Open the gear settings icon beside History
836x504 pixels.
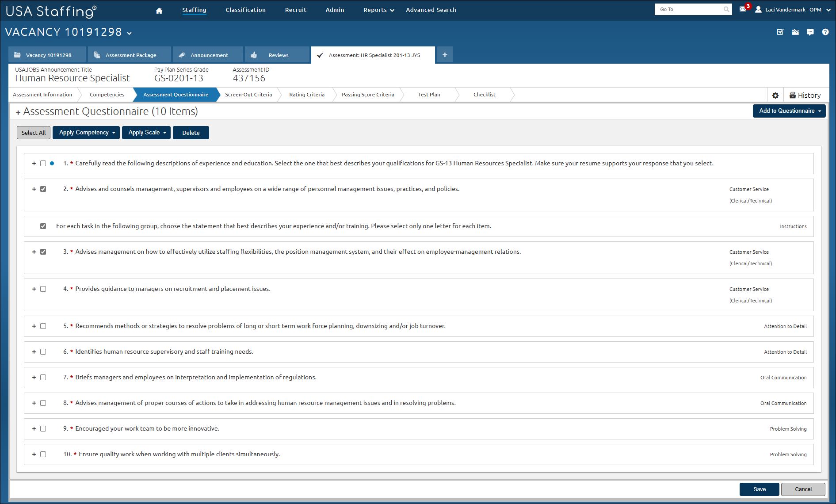(x=775, y=95)
